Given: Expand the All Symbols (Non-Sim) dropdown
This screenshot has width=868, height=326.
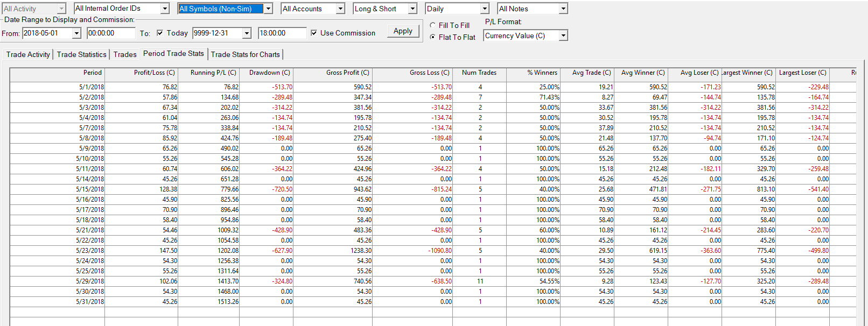Looking at the screenshot, I should pos(225,9).
